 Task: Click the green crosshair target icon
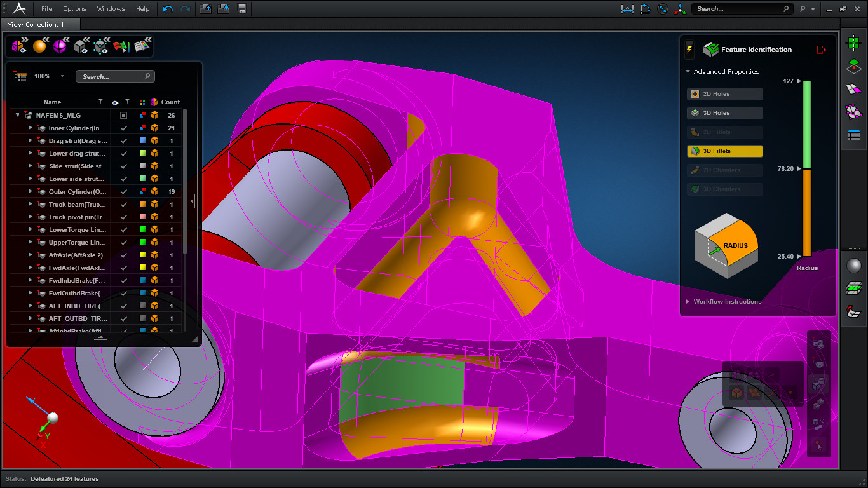854,44
